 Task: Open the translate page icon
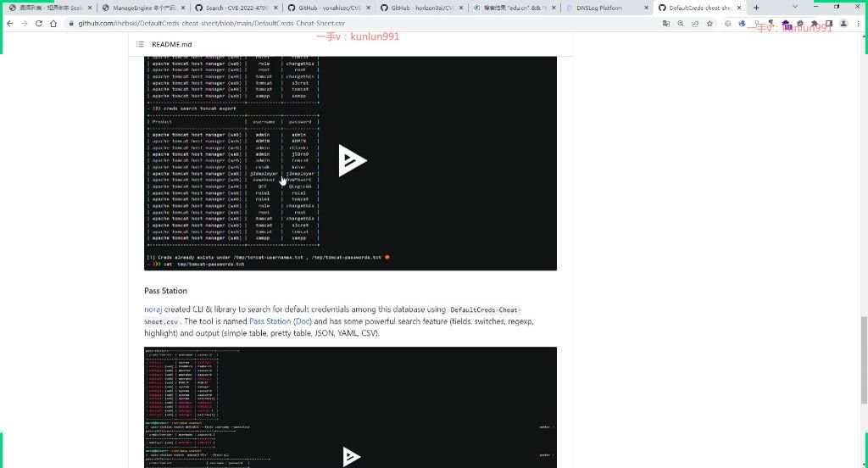click(x=666, y=24)
